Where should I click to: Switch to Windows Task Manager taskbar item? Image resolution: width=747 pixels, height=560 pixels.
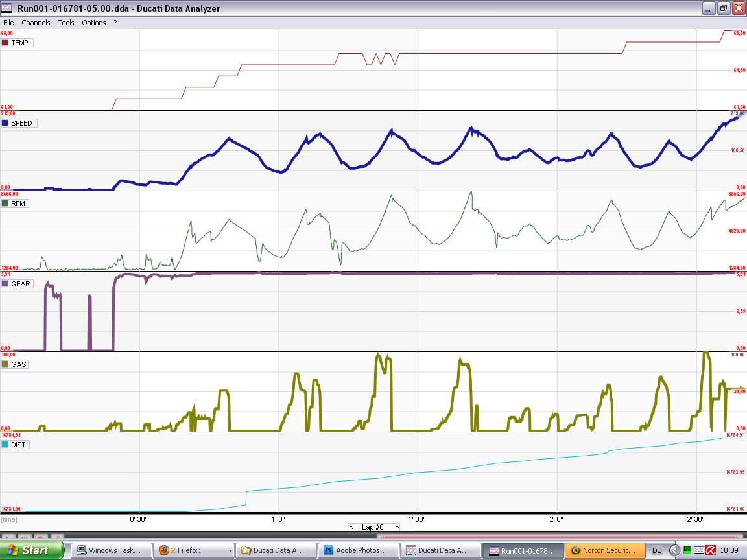112,550
